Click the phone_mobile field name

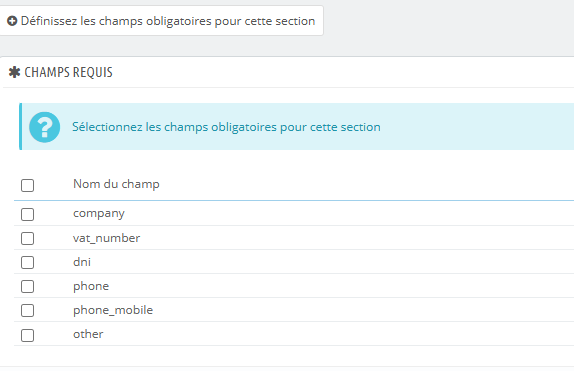[113, 310]
